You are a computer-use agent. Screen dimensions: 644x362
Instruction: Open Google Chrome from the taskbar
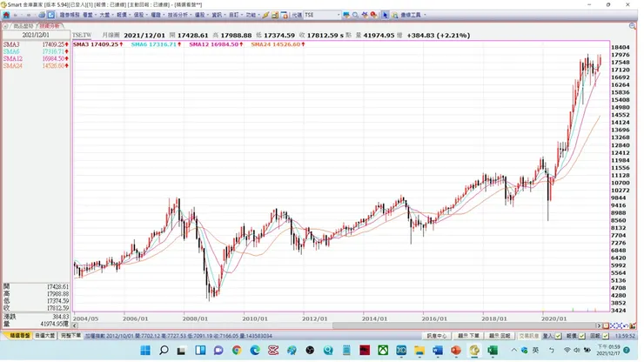[x=237, y=350]
